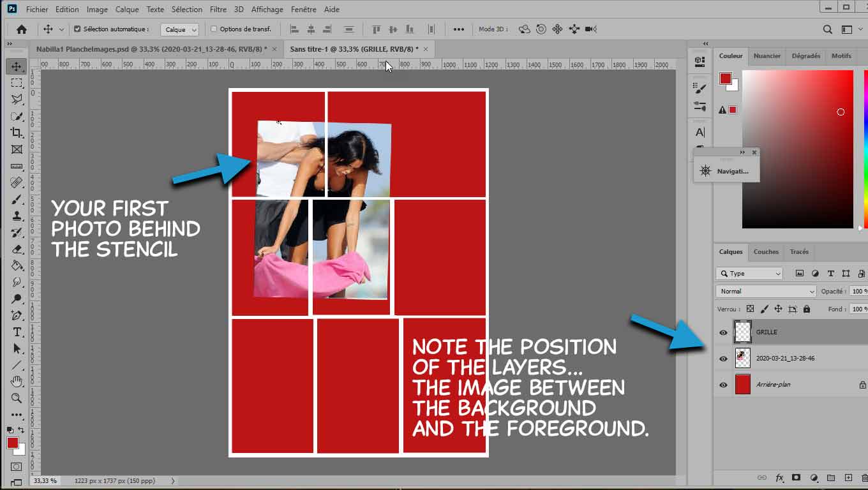
Task: Switch to Nabilla1 PlancheImages.psd tab
Action: [x=152, y=49]
